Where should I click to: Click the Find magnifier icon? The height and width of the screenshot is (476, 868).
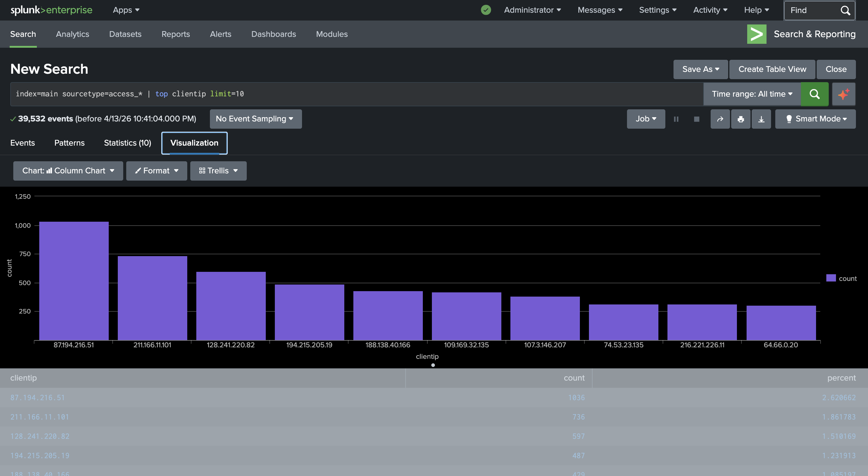845,11
